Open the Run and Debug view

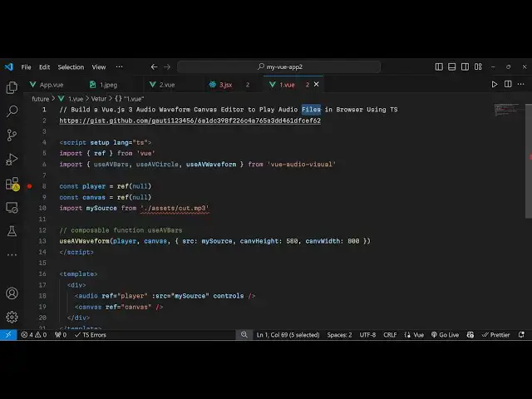(12, 159)
